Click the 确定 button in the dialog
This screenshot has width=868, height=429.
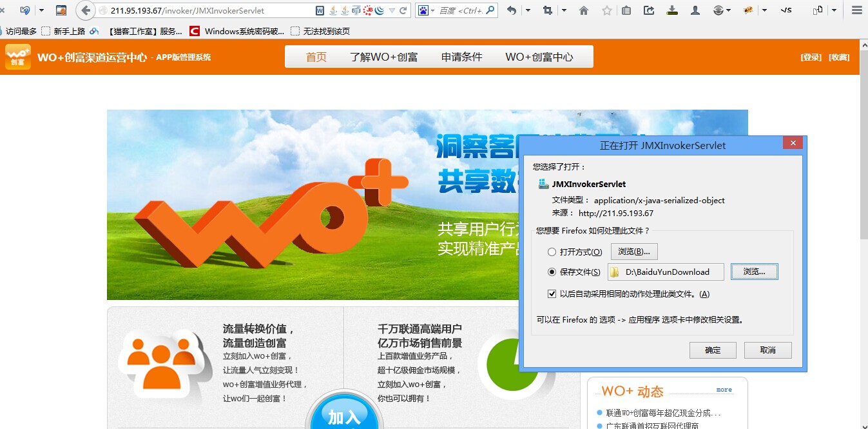tap(713, 350)
